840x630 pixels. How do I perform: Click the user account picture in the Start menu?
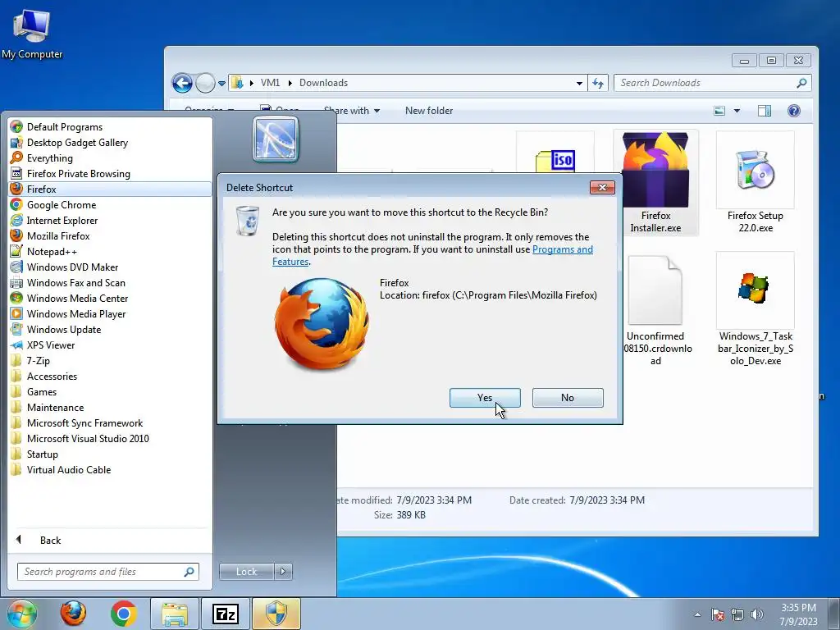point(276,139)
